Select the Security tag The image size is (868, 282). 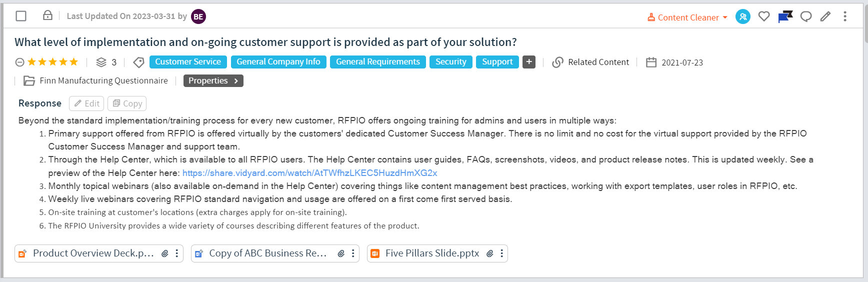coord(450,62)
